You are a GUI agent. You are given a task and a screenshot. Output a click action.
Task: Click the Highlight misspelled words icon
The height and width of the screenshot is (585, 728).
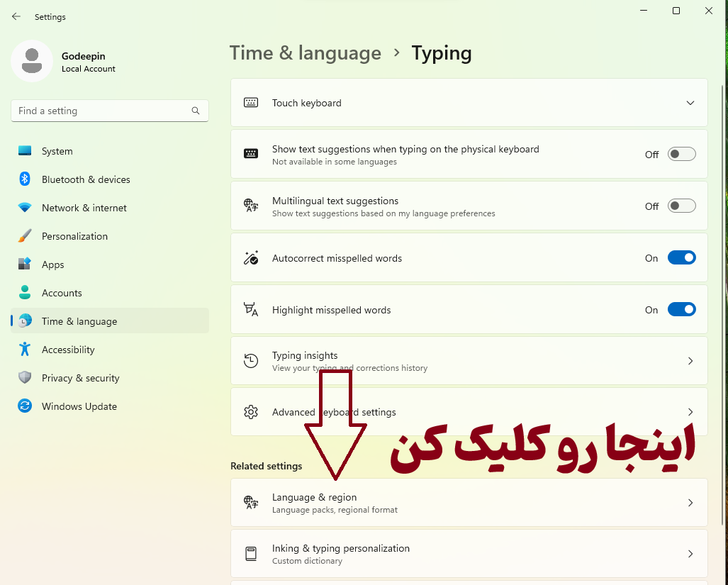[x=251, y=309]
